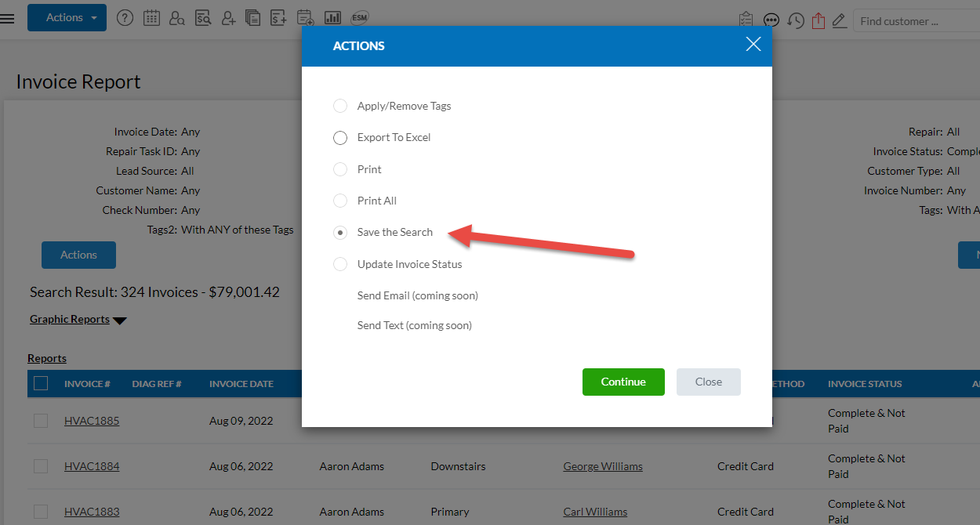Click the ESM badge icon
Screen dimensions: 980x525
(x=360, y=17)
